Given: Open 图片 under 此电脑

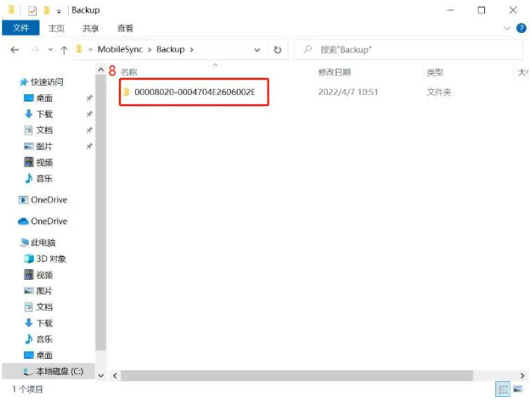Looking at the screenshot, I should coord(38,291).
